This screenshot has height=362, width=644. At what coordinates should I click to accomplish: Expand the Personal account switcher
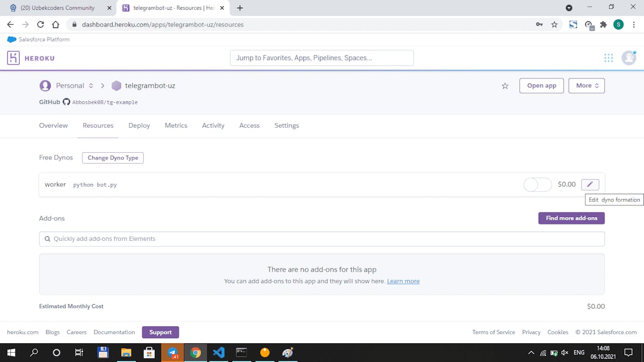tap(91, 86)
